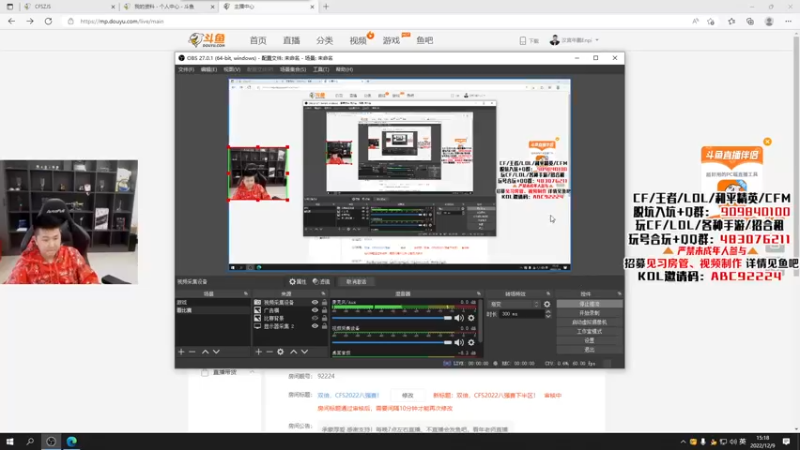Refresh the browser page
This screenshot has width=800, height=450.
(48, 21)
